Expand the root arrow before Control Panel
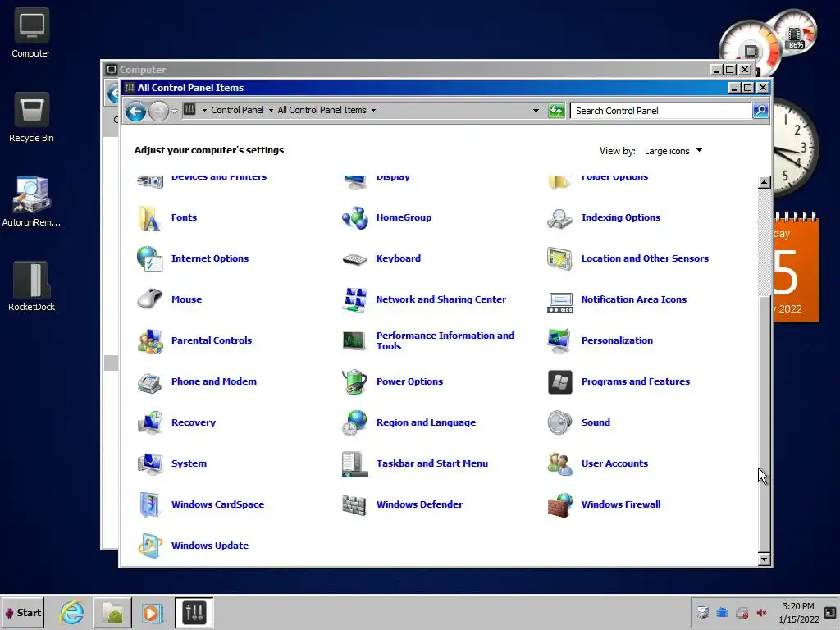840x630 pixels. pyautogui.click(x=204, y=111)
